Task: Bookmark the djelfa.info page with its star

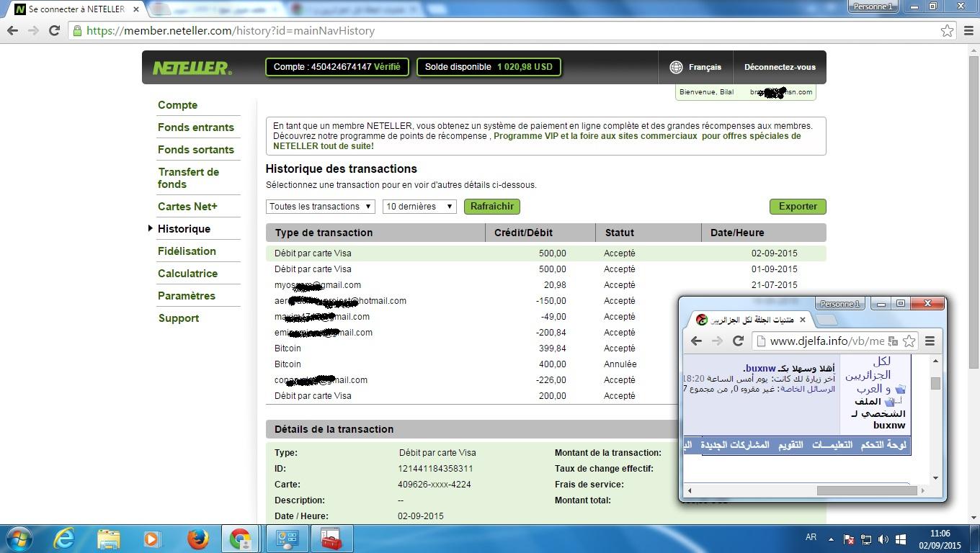Action: pyautogui.click(x=909, y=341)
